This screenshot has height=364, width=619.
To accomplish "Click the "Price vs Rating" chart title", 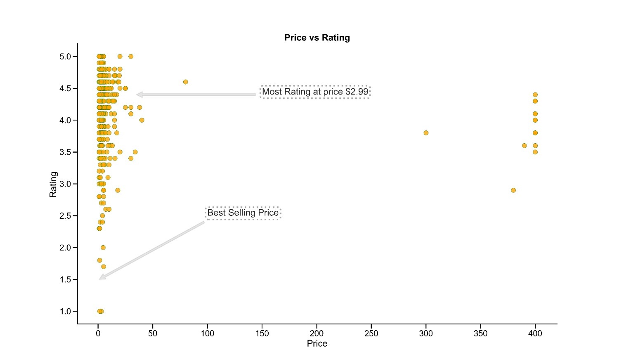I will click(x=317, y=38).
